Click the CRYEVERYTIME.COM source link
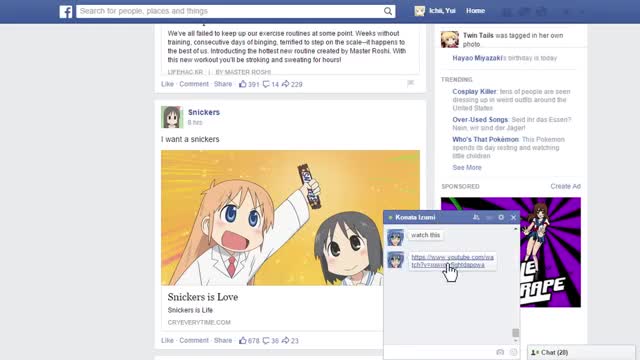This screenshot has height=360, width=640. tap(199, 322)
